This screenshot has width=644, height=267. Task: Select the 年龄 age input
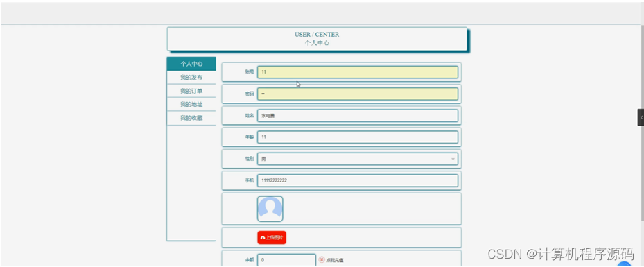(358, 137)
